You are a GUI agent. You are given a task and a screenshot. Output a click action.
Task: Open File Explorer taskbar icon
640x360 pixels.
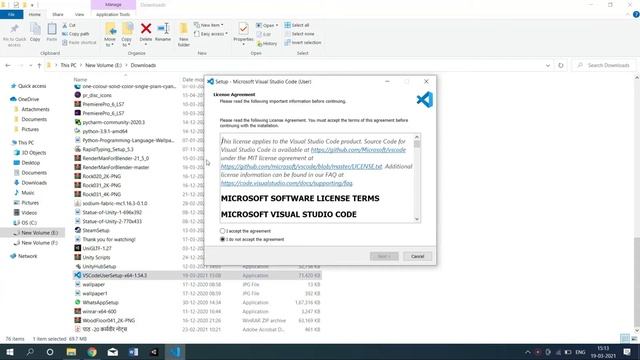tap(71, 352)
